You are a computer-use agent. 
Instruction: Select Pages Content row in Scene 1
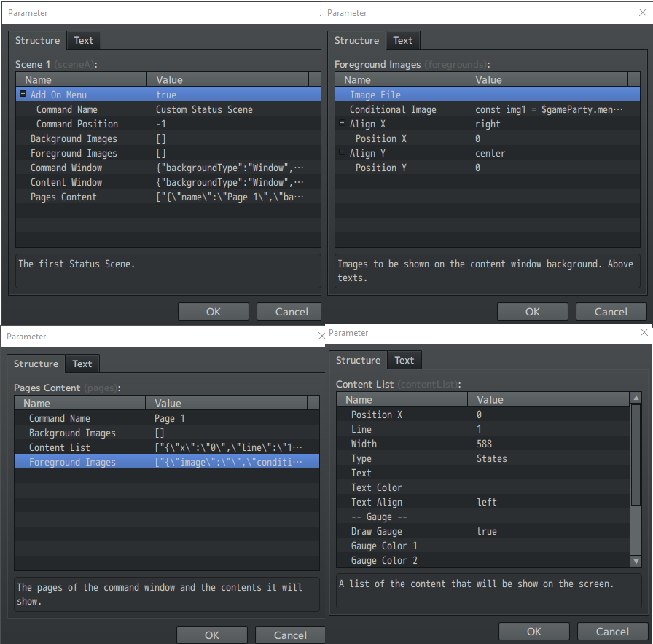pyautogui.click(x=168, y=197)
